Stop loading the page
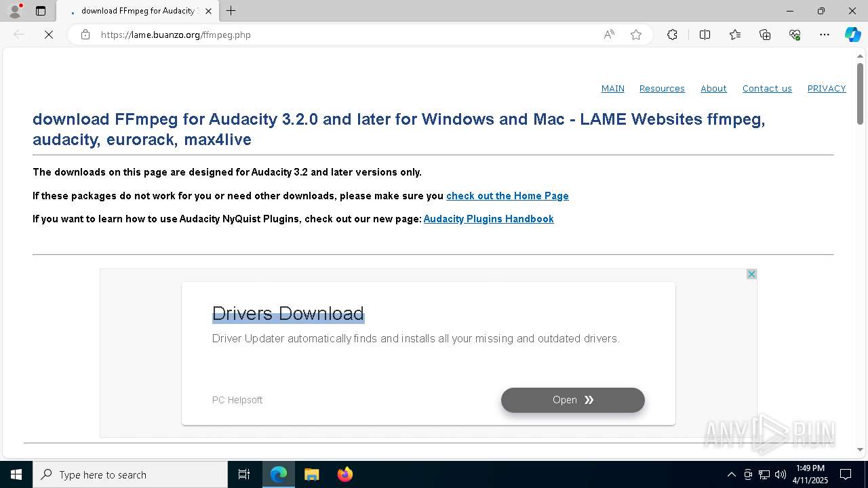 click(49, 35)
